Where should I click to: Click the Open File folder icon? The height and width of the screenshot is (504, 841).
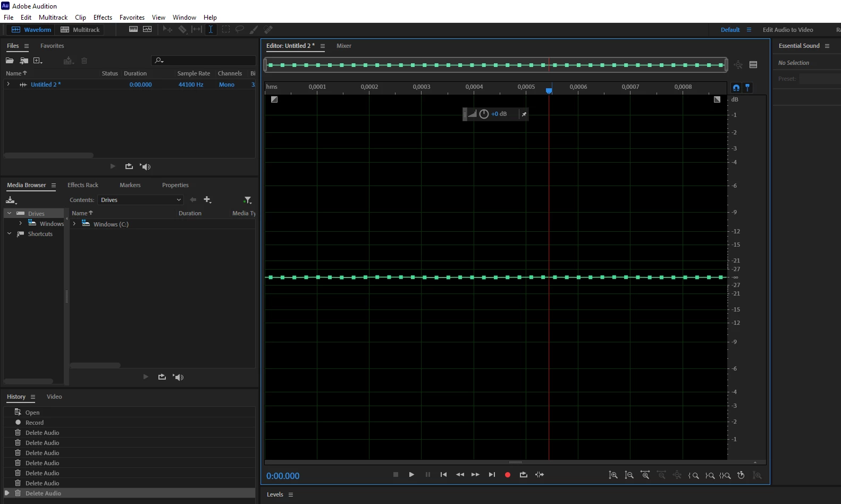(10, 61)
